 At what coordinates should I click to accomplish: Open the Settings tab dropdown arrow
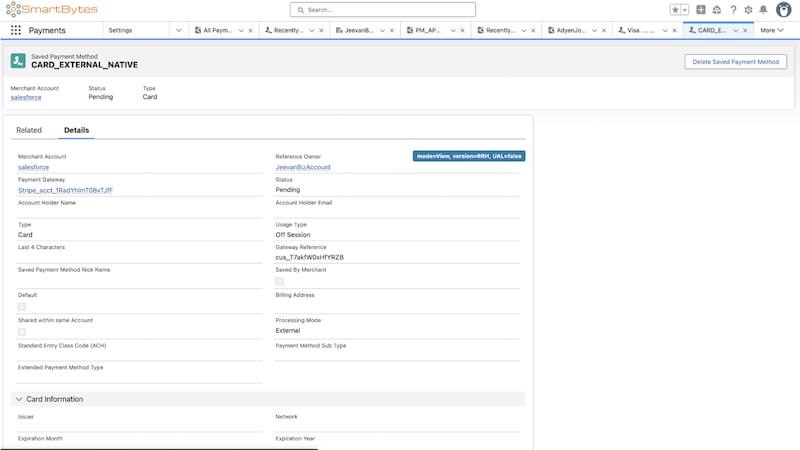click(x=178, y=30)
